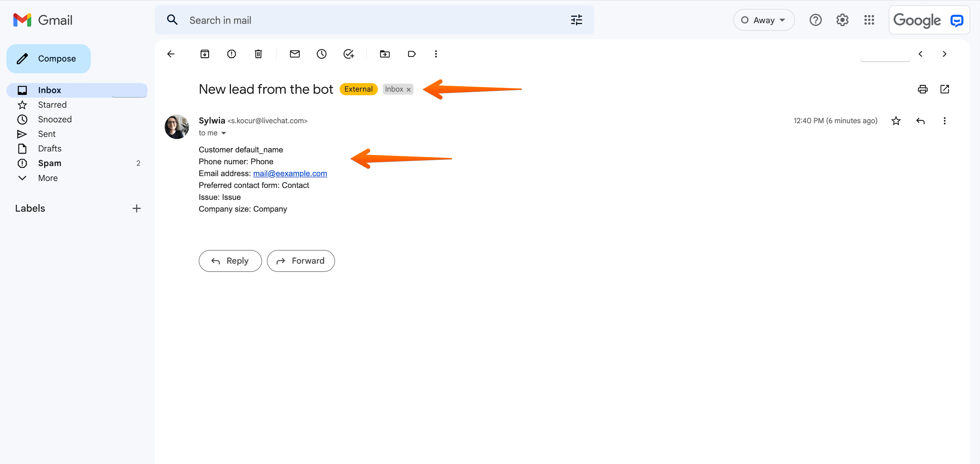Open Gmail settings gear
This screenshot has width=980, height=464.
coord(842,20)
